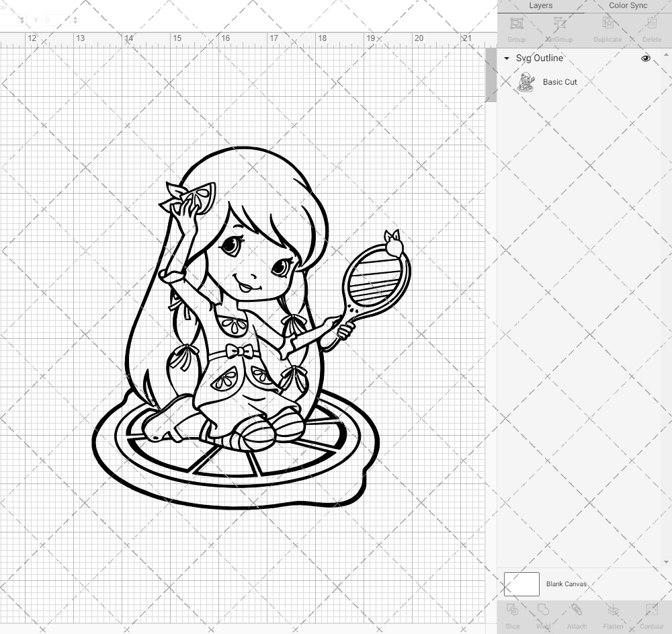The width and height of the screenshot is (672, 634).
Task: Click the Duplicate icon
Action: click(607, 24)
